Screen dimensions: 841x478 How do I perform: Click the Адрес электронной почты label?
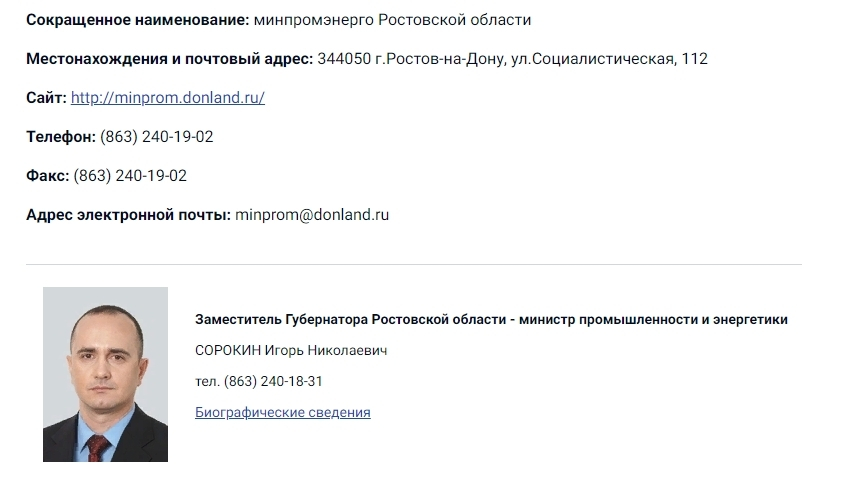[x=128, y=215]
